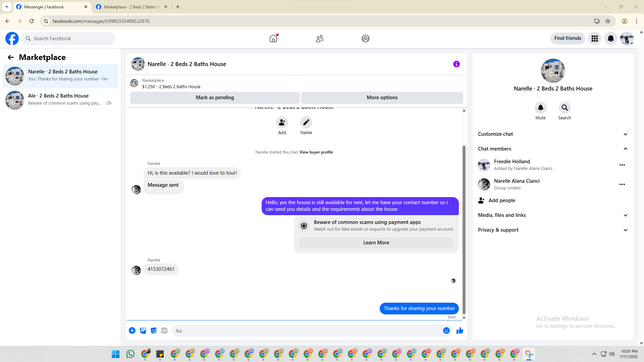
Task: Click the taskbar clock showing 10:05 PM
Action: tap(629, 354)
